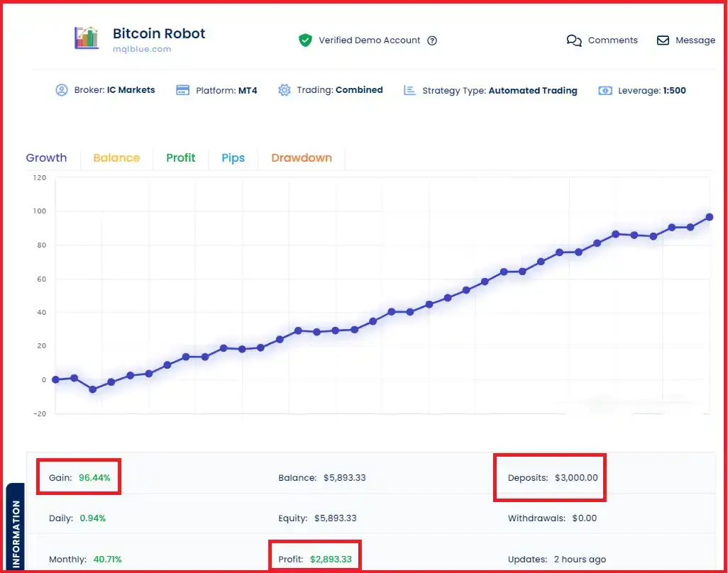Switch to the Growth tab
The image size is (728, 573).
(x=46, y=158)
